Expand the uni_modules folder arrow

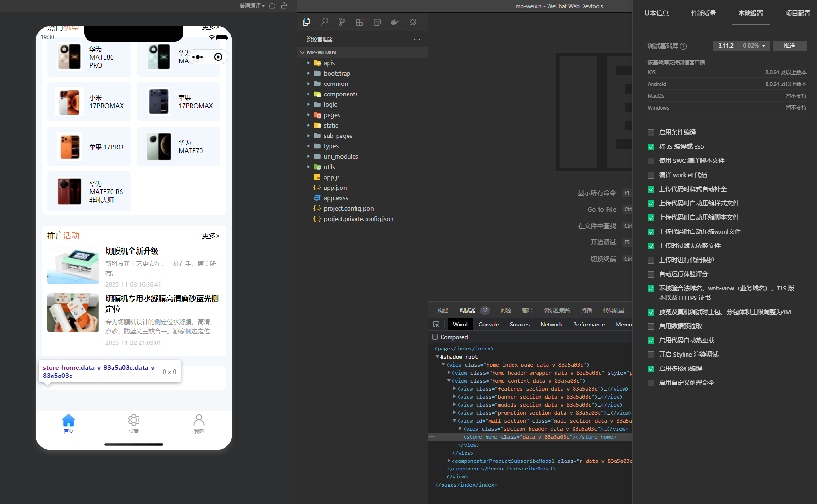pos(309,156)
